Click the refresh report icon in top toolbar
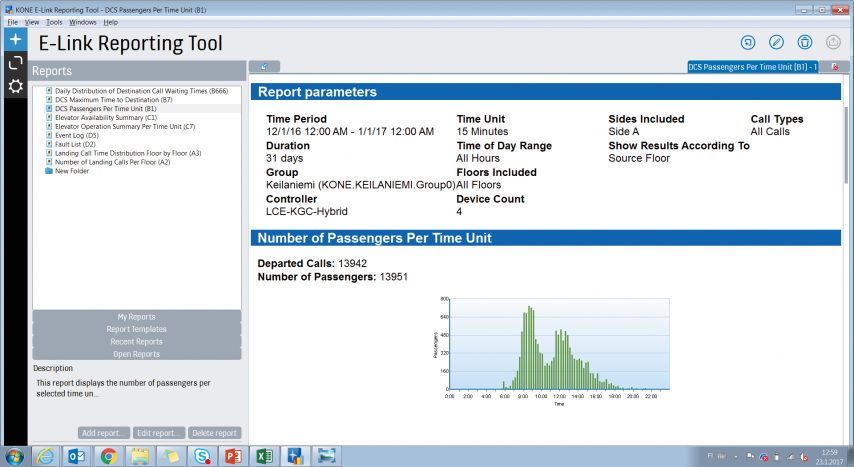The height and width of the screenshot is (467, 854). click(x=748, y=42)
